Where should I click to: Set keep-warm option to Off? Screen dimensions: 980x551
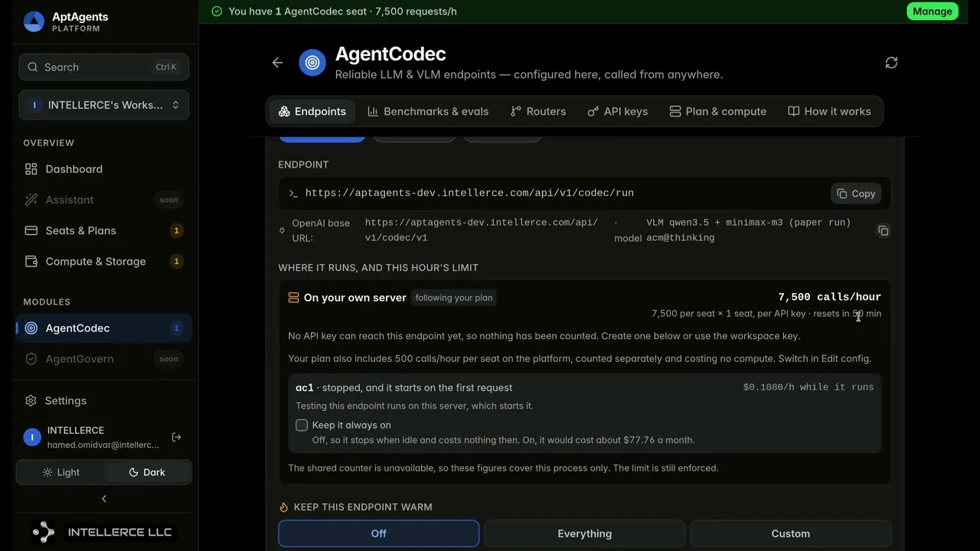click(x=379, y=533)
